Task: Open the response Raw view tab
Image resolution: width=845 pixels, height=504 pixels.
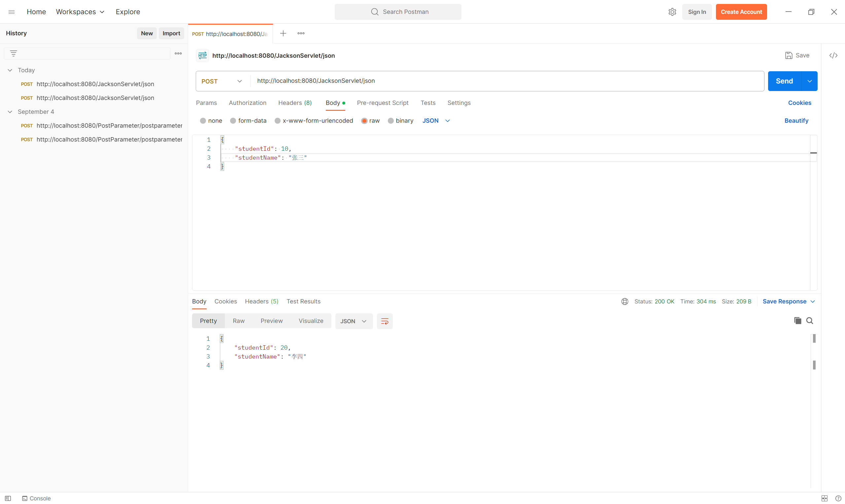Action: point(239,321)
